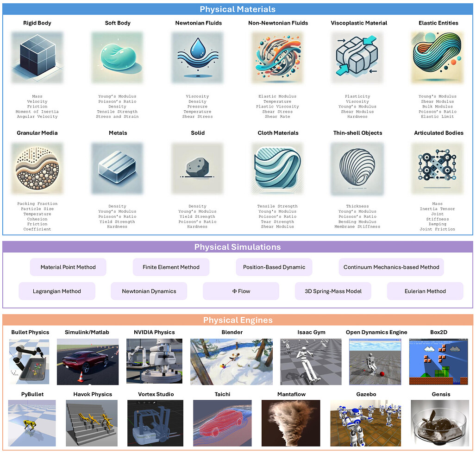
Task: Click the 'Isaac Gym' engine label
Action: pyautogui.click(x=312, y=333)
